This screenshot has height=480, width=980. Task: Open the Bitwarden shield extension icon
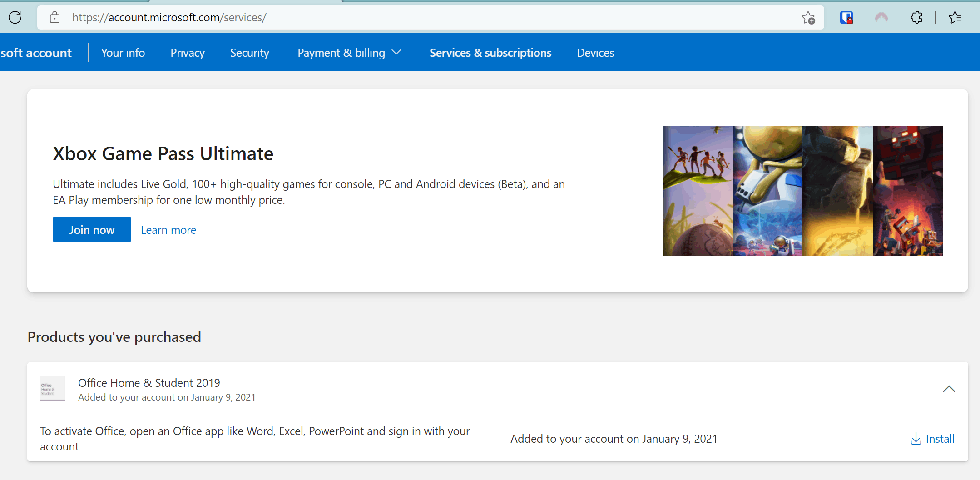846,17
